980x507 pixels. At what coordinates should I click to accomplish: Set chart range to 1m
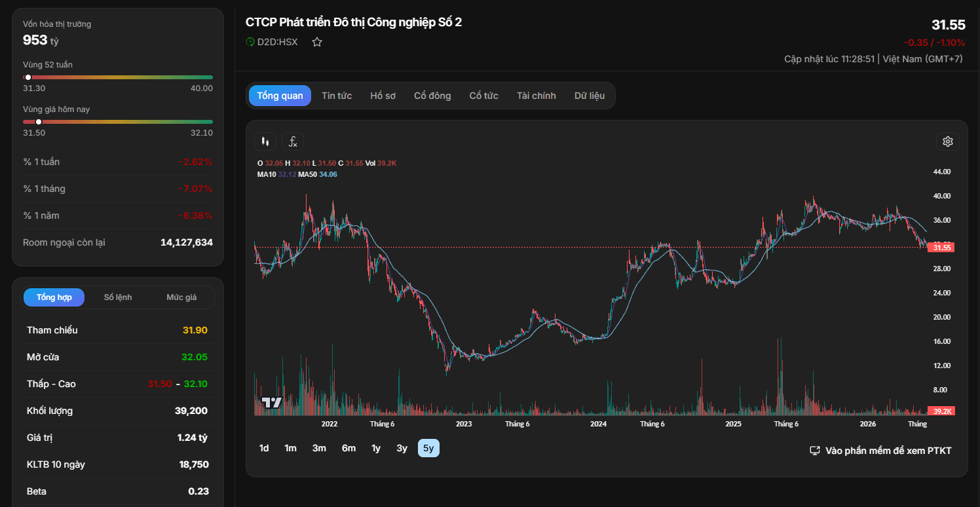pyautogui.click(x=290, y=448)
